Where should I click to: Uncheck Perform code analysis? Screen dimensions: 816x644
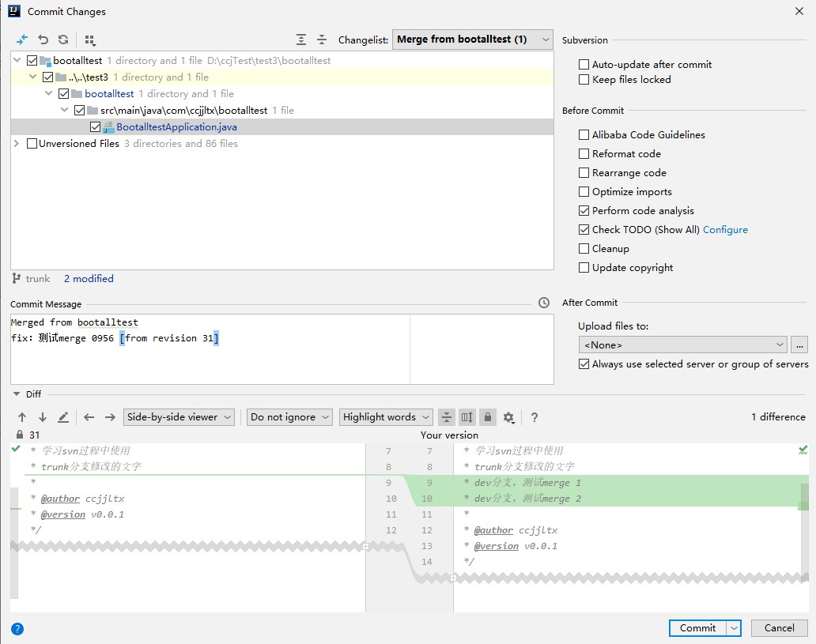pos(584,211)
